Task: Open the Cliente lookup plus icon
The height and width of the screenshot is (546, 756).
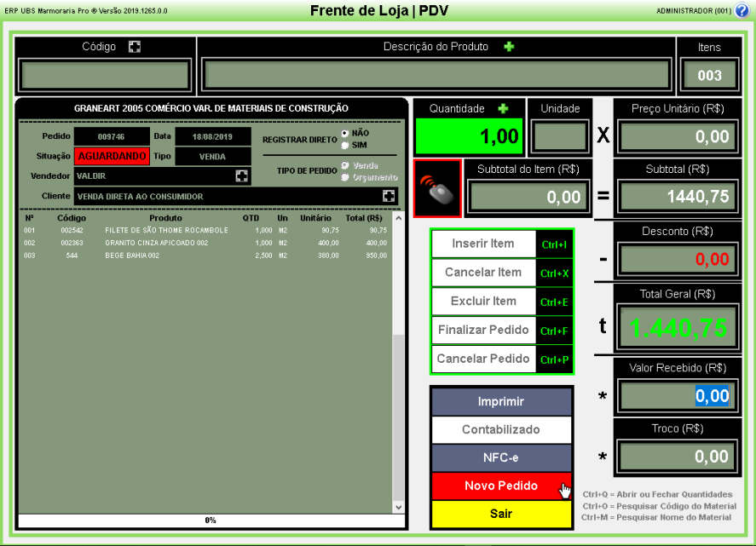Action: [x=389, y=196]
